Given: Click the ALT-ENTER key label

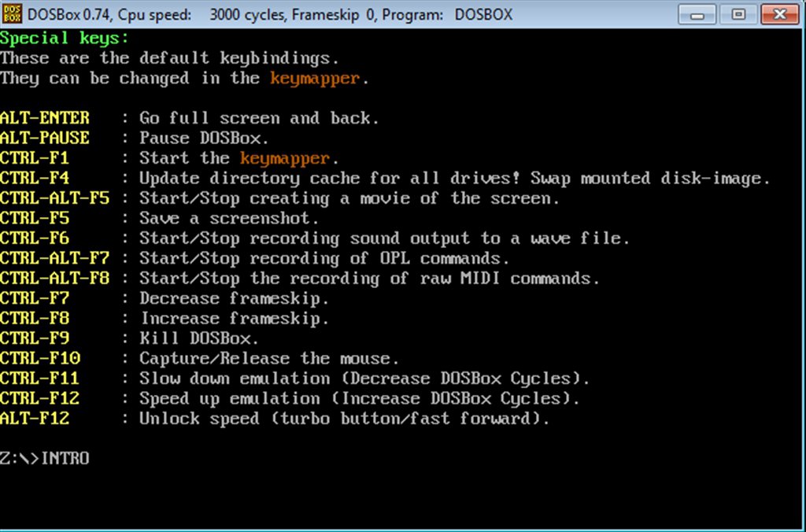Looking at the screenshot, I should 45,118.
